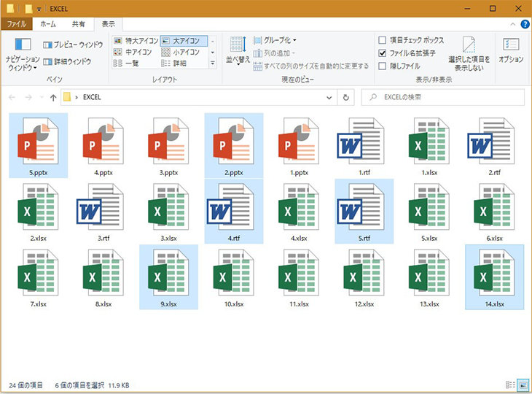Select the 表示 tab
This screenshot has height=394, width=532.
tap(109, 24)
